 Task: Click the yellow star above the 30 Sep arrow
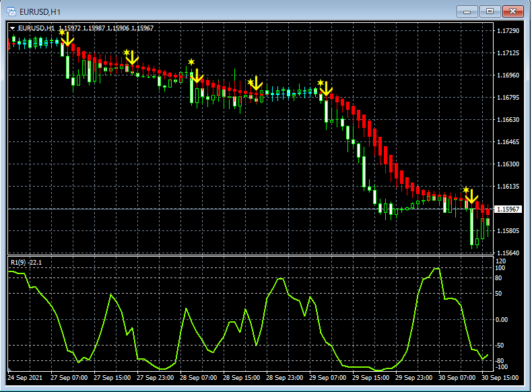pyautogui.click(x=466, y=190)
